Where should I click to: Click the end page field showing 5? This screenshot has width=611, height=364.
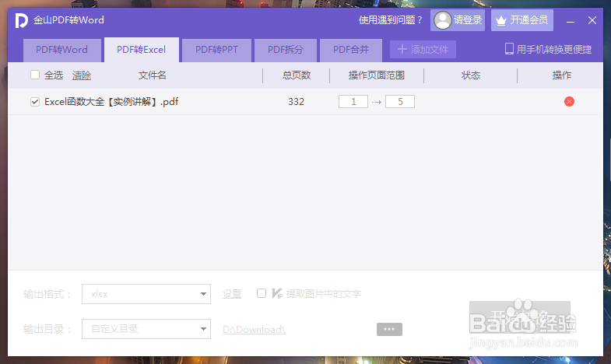click(x=400, y=102)
